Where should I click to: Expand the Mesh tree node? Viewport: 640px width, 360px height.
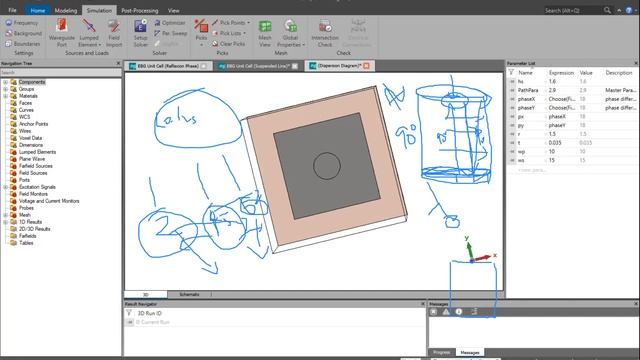click(x=6, y=215)
